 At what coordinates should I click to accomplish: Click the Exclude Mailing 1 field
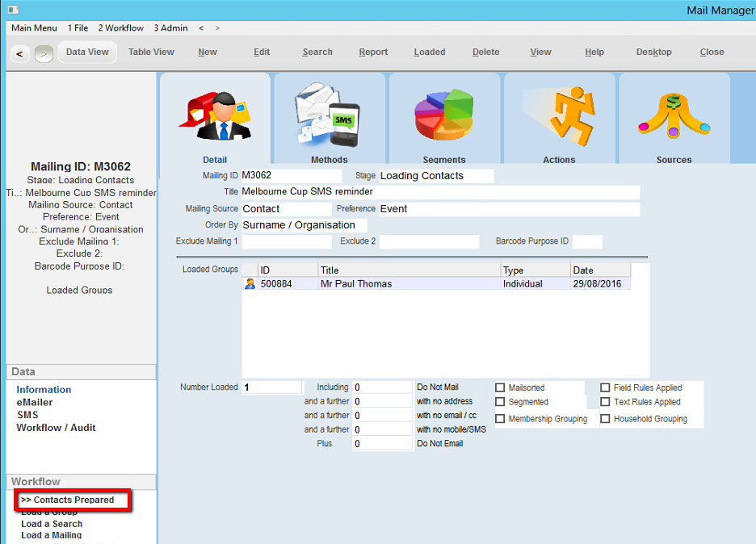[x=286, y=241]
